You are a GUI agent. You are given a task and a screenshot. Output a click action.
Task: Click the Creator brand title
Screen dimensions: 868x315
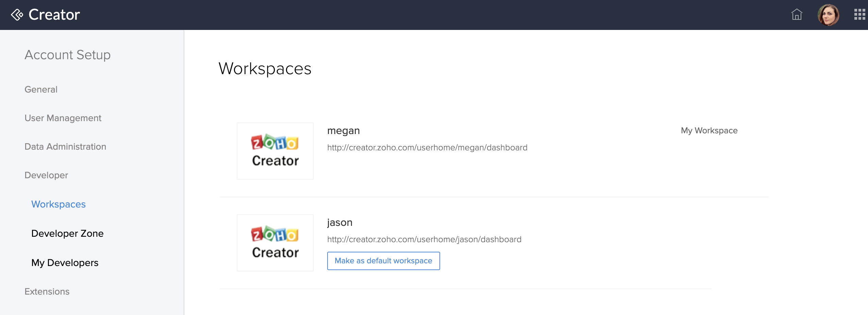(x=54, y=15)
